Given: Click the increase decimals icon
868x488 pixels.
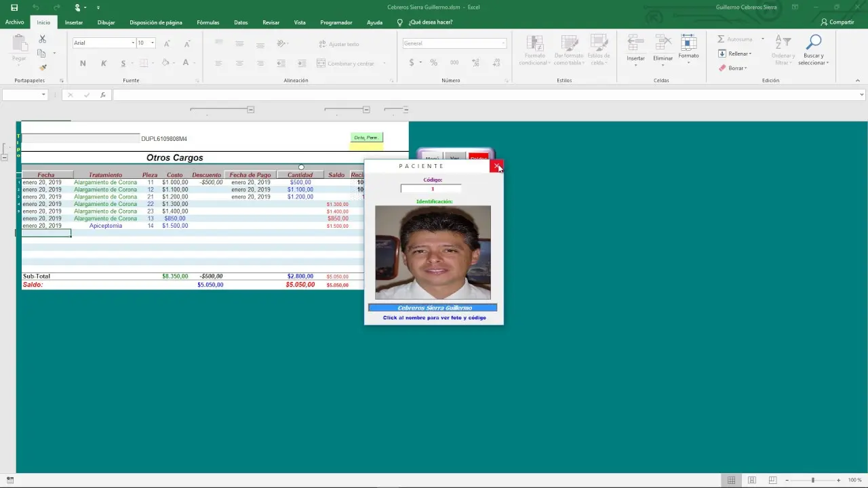Looking at the screenshot, I should tap(476, 63).
